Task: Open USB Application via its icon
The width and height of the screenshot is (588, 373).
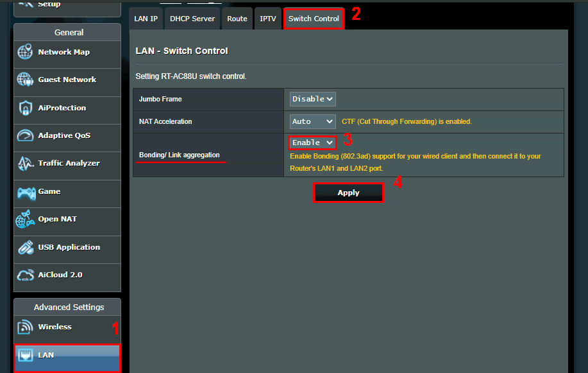Action: coord(26,248)
